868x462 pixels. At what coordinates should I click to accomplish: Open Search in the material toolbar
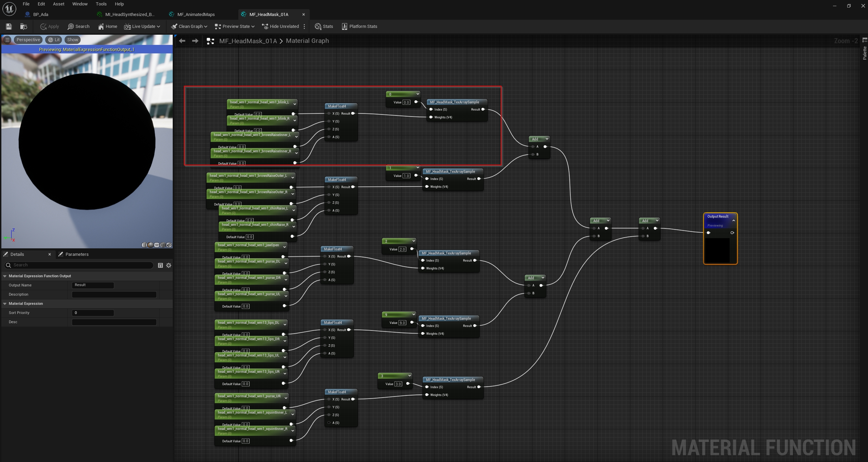pyautogui.click(x=78, y=26)
